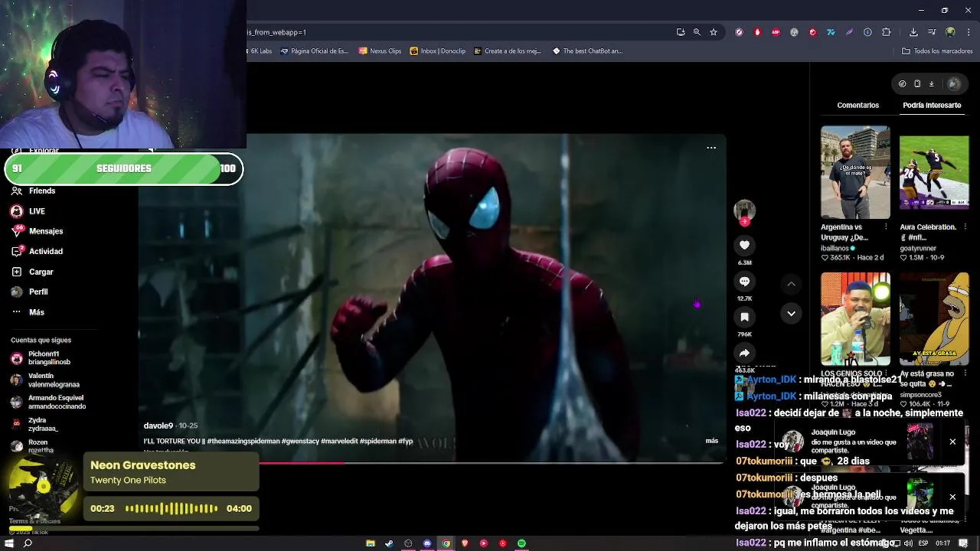
Task: Open the Todos los marcadores folder
Action: pyautogui.click(x=937, y=51)
